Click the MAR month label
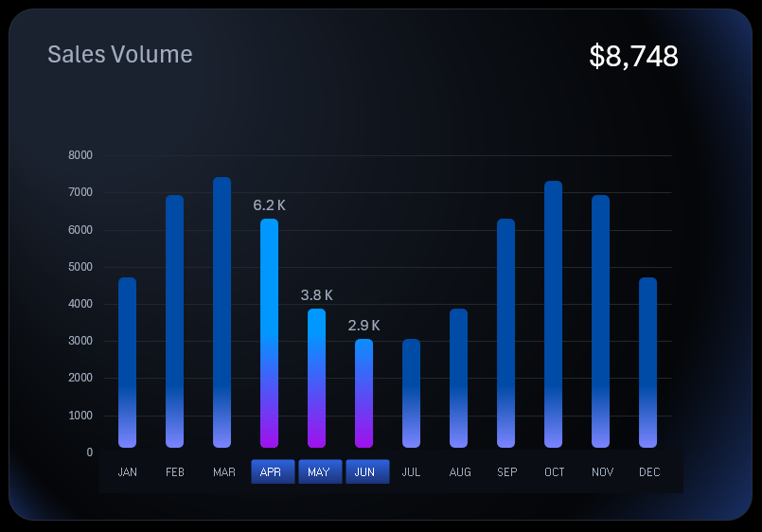 tap(224, 471)
